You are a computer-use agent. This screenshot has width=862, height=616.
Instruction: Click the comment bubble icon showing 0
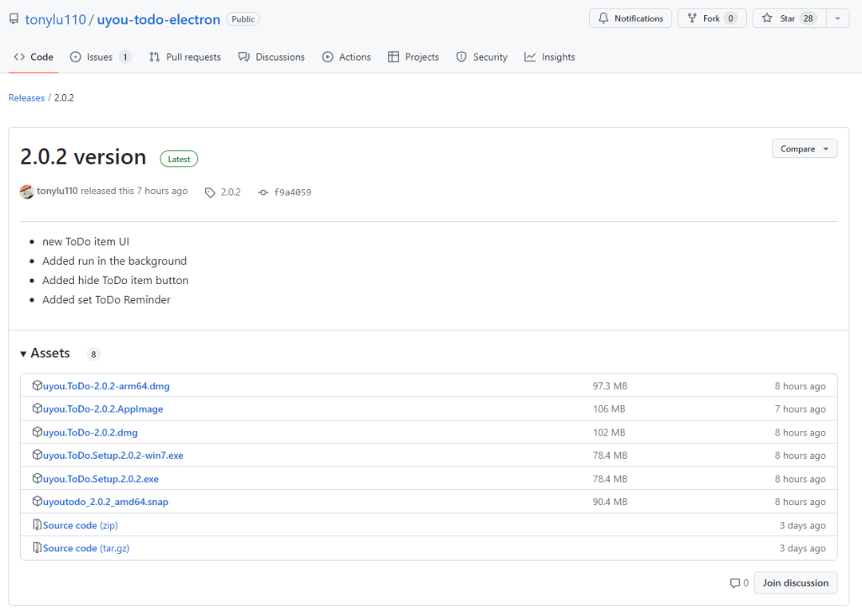click(x=734, y=583)
